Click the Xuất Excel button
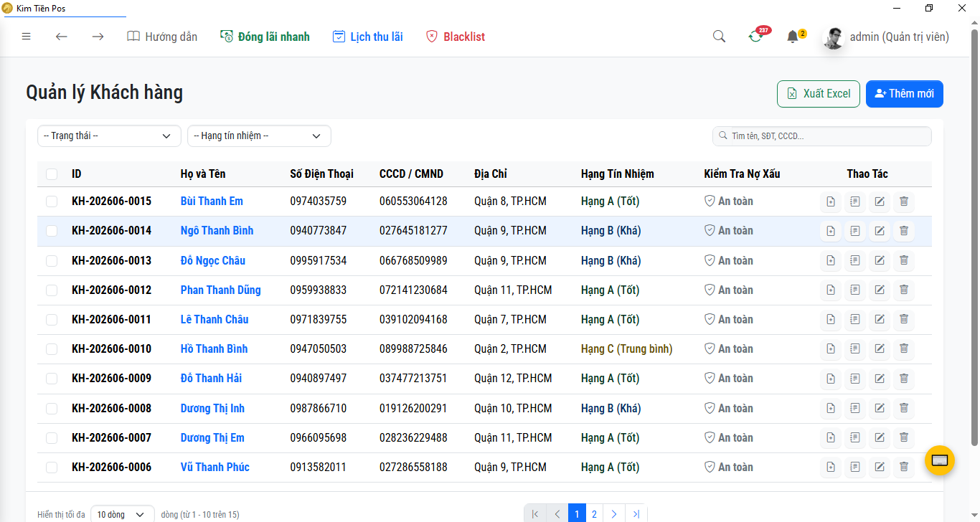Screen dimensions: 980x522 (x=819, y=94)
